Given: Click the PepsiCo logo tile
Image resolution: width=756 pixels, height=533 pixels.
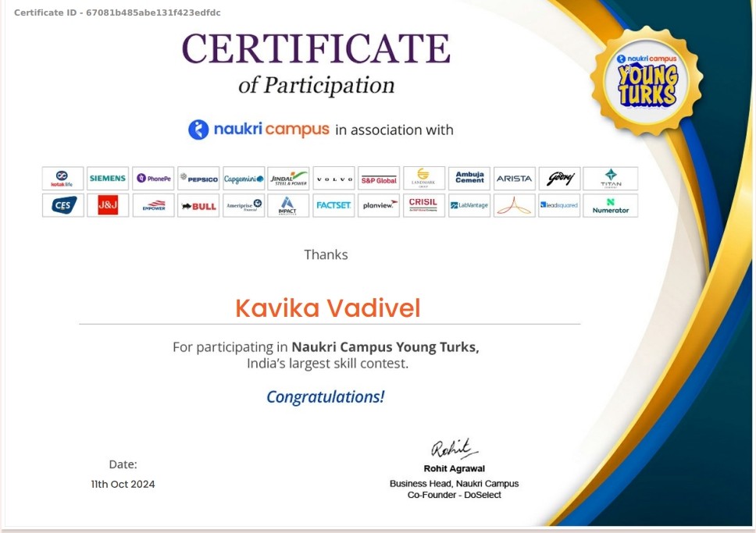Looking at the screenshot, I should (198, 179).
